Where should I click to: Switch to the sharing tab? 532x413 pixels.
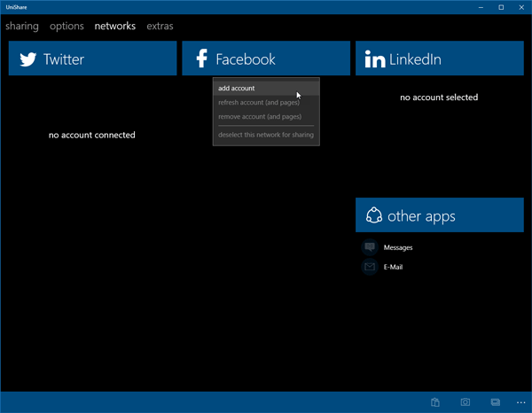[22, 27]
